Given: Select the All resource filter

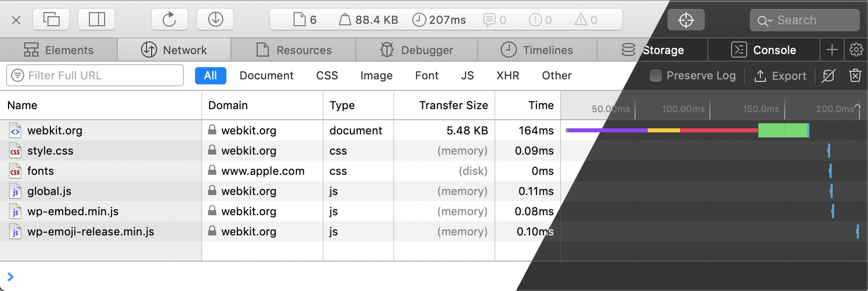Looking at the screenshot, I should (x=210, y=75).
